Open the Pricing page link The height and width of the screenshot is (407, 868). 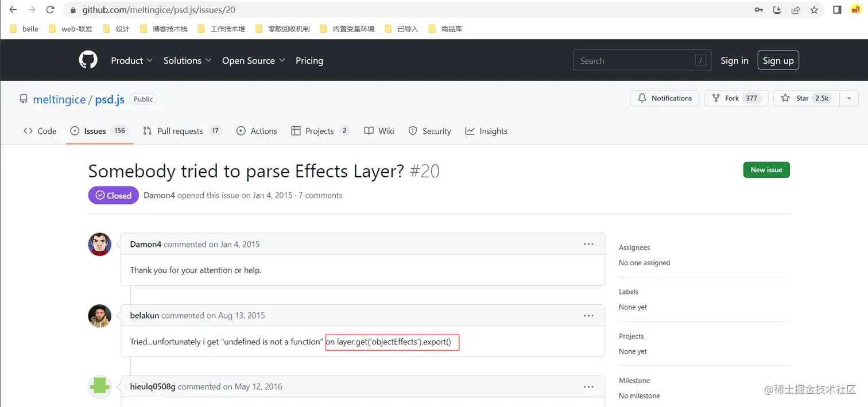tap(309, 60)
